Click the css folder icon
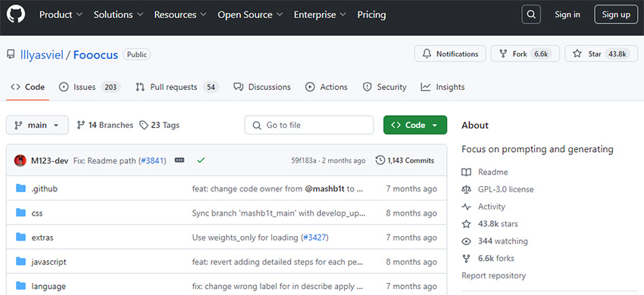 pos(20,213)
